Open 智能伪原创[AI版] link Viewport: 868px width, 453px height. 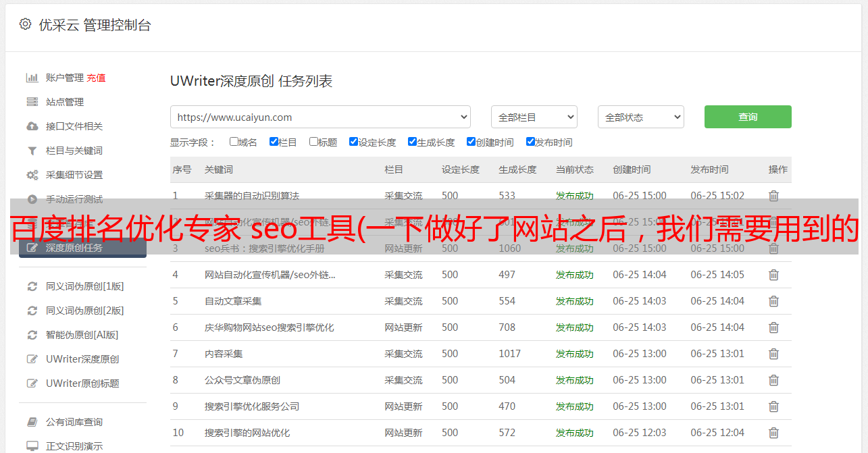82,335
